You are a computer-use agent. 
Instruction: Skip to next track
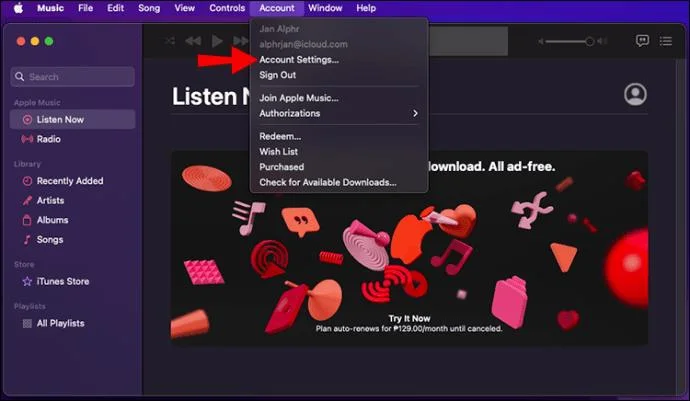tap(241, 41)
